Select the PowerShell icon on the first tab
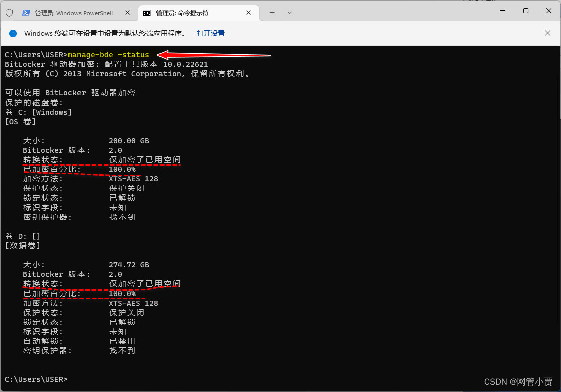The height and width of the screenshot is (392, 561). [x=26, y=12]
